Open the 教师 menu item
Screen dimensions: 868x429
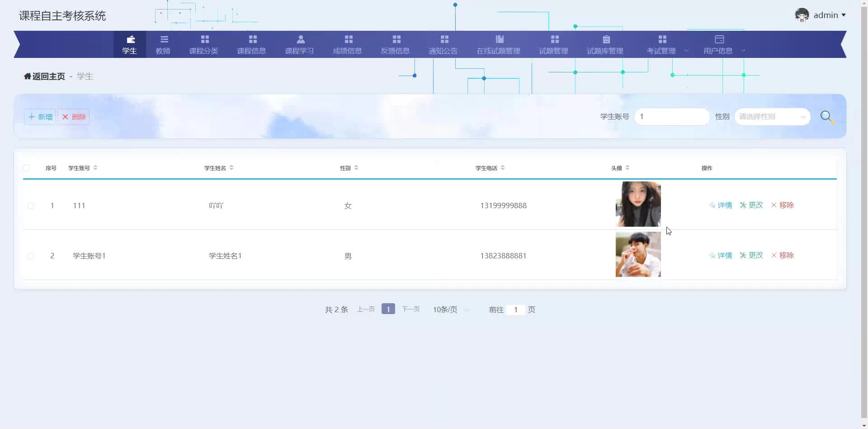(163, 44)
